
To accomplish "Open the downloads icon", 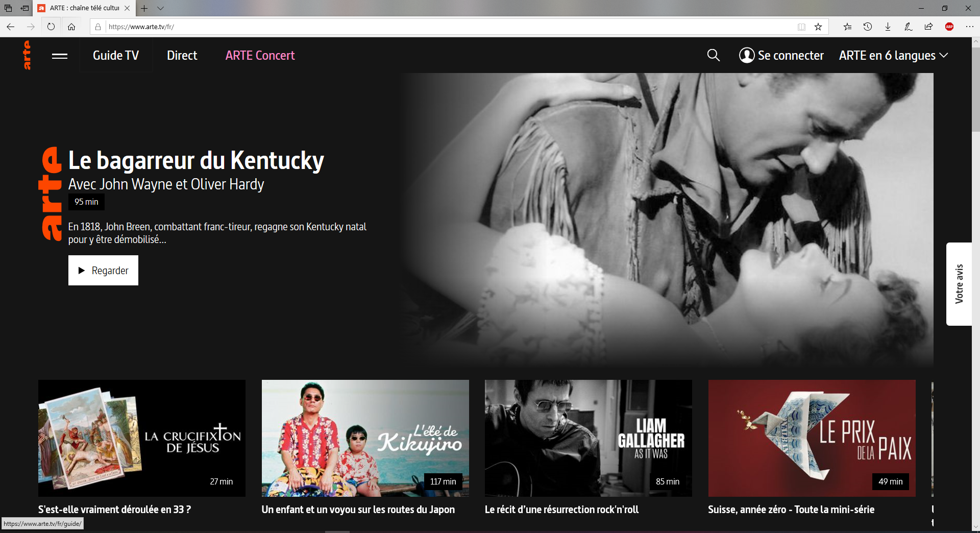I will tap(888, 27).
